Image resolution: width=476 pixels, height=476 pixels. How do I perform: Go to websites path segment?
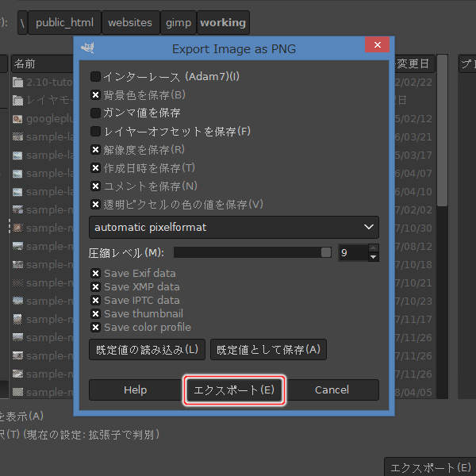pos(130,23)
